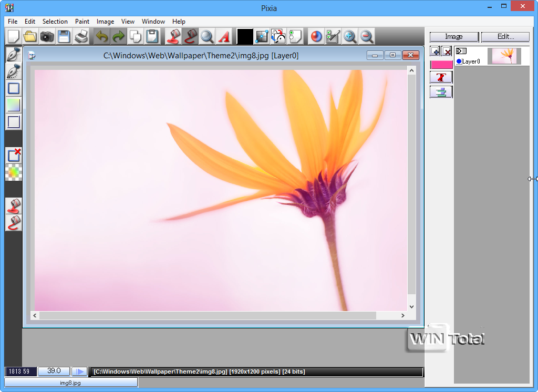
Task: Select the top pen tool in left toolbox
Action: (14, 54)
